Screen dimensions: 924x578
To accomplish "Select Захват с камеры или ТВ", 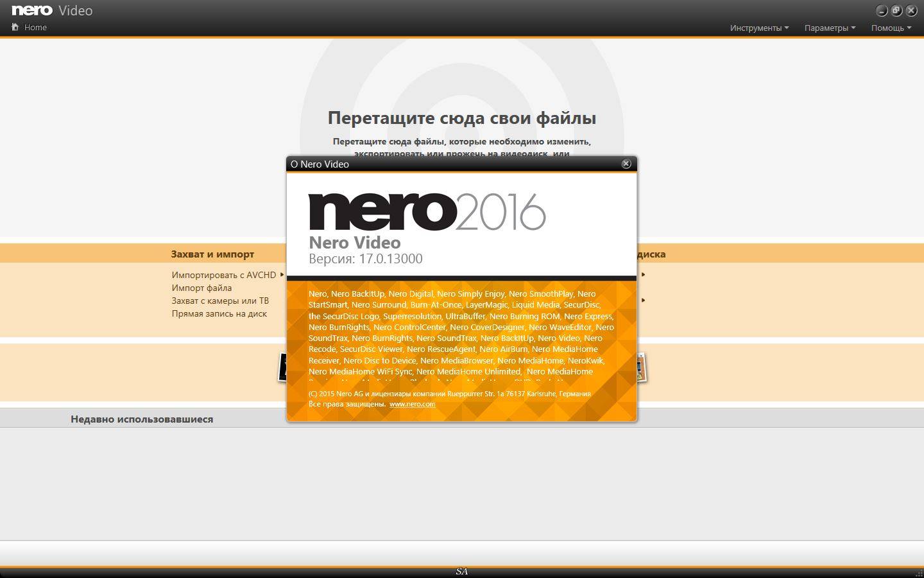I will (220, 301).
